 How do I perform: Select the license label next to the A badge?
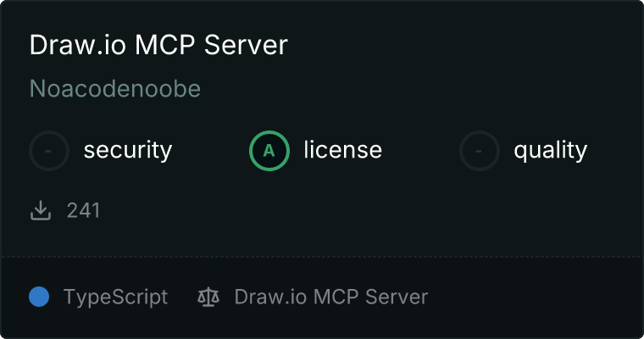click(343, 149)
